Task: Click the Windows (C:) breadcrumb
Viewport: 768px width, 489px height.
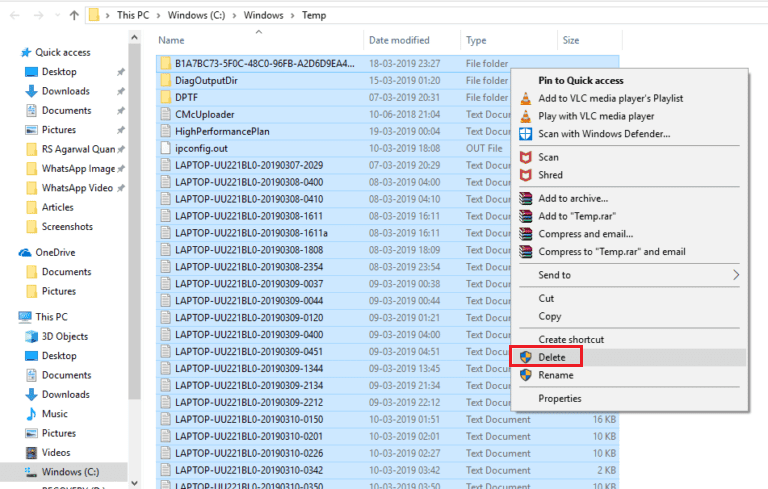Action: click(x=196, y=15)
